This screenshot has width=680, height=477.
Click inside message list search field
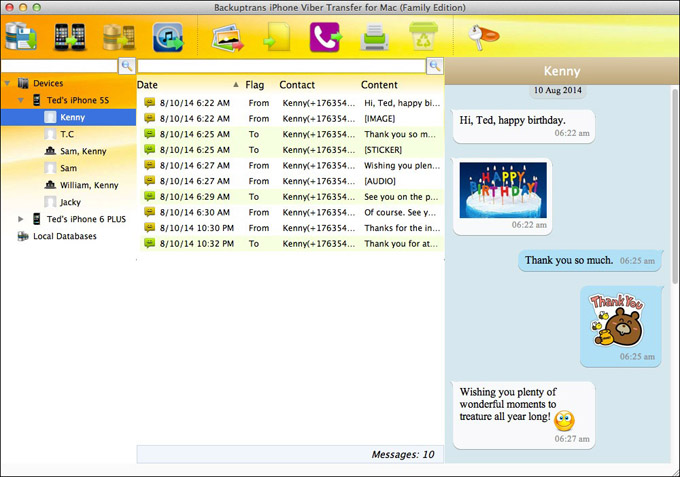[x=281, y=66]
